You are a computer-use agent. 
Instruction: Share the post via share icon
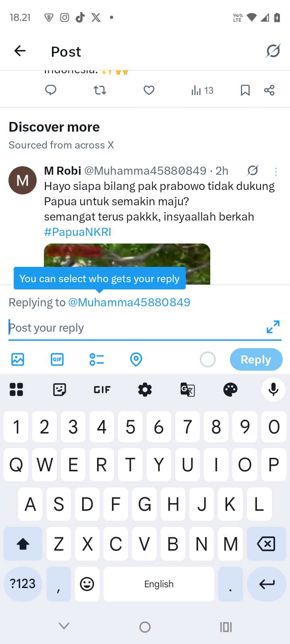(269, 90)
